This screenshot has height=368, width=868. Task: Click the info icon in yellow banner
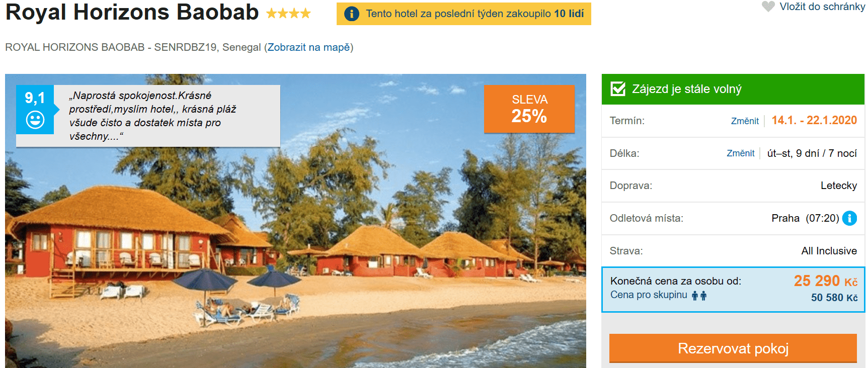[x=352, y=14]
